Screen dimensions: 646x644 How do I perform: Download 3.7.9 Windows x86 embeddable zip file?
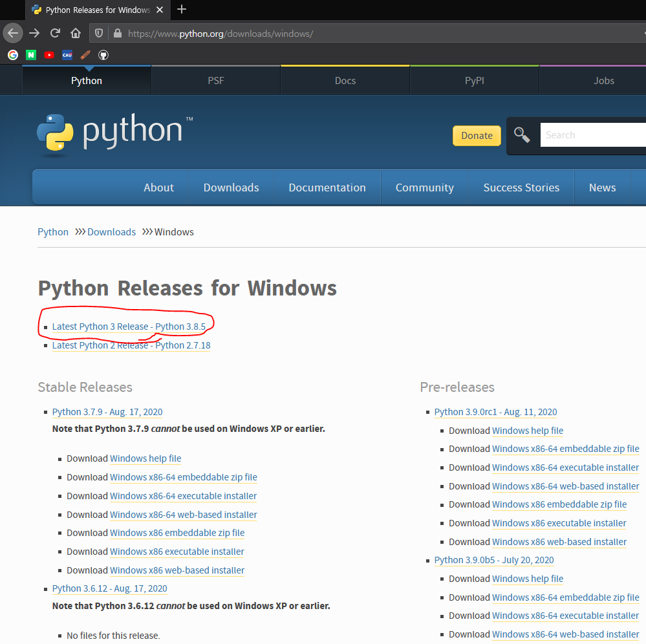[x=177, y=533]
